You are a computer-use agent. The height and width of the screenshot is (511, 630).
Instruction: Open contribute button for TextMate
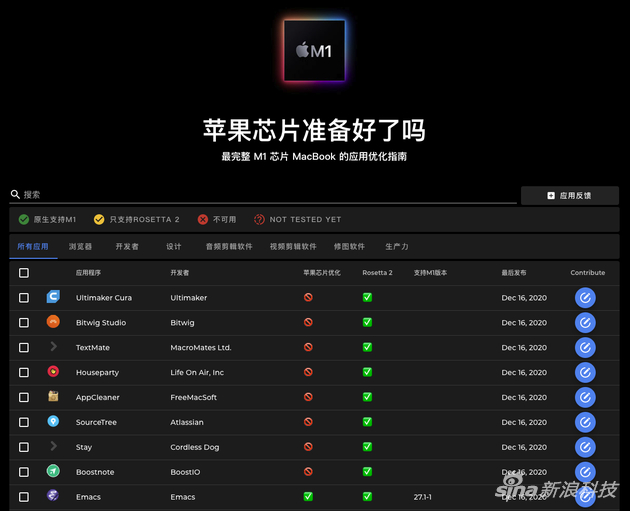(x=585, y=347)
